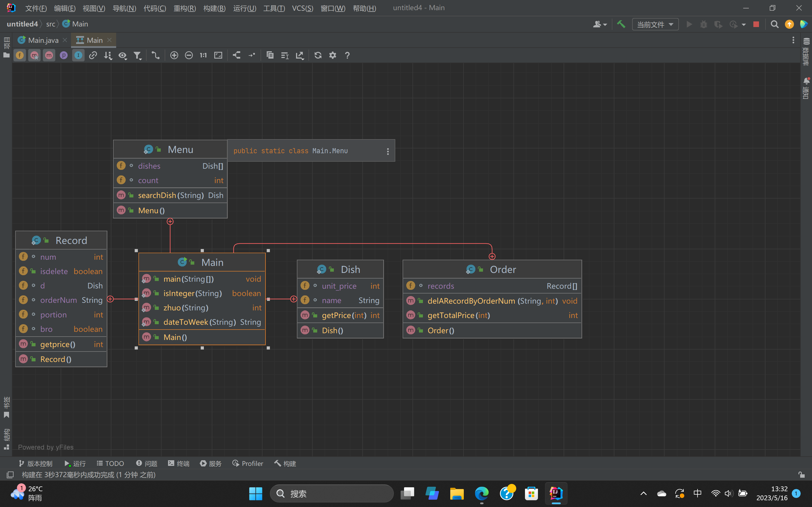Click the zoom in diagram icon
Image resolution: width=812 pixels, height=507 pixels.
pyautogui.click(x=174, y=55)
